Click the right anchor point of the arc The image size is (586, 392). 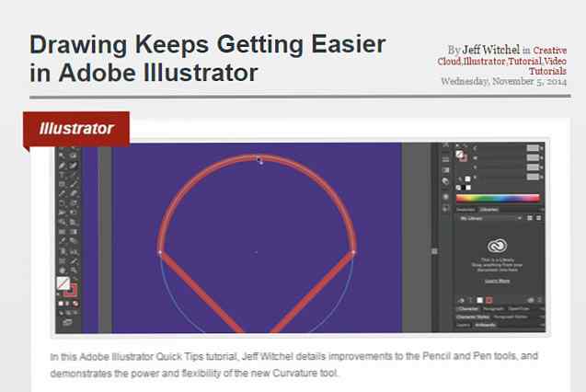pyautogui.click(x=353, y=253)
